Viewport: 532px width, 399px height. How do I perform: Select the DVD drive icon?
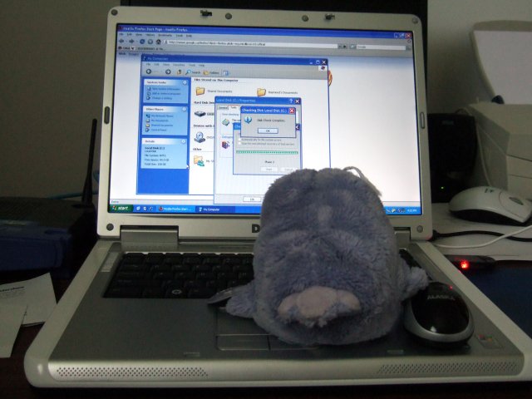(199, 136)
